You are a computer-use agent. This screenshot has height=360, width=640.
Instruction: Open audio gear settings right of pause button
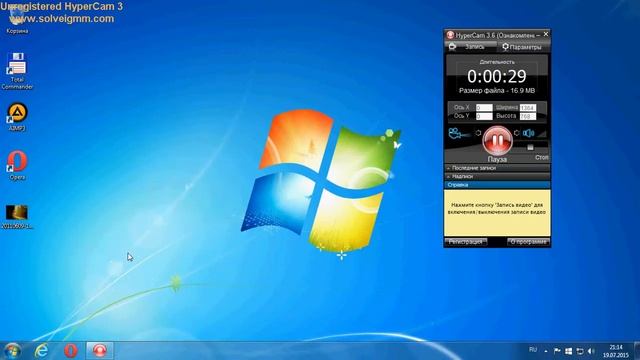pyautogui.click(x=516, y=133)
